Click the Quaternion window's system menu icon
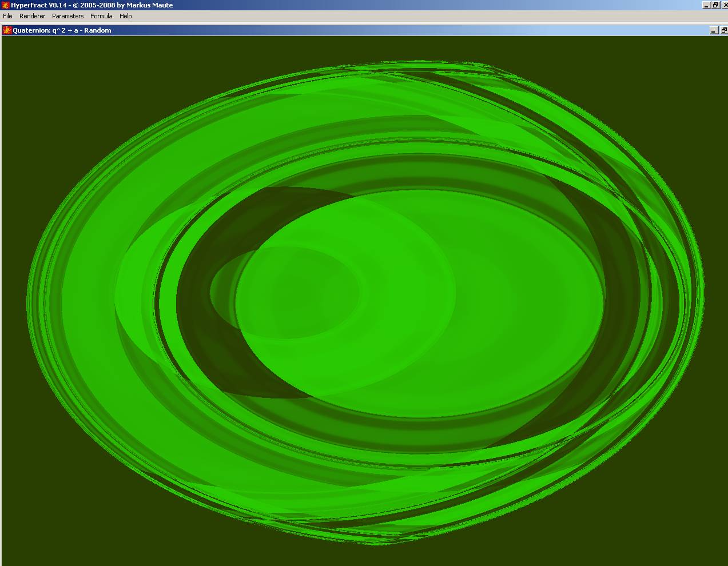Screen dimensions: 728x566 7,30
